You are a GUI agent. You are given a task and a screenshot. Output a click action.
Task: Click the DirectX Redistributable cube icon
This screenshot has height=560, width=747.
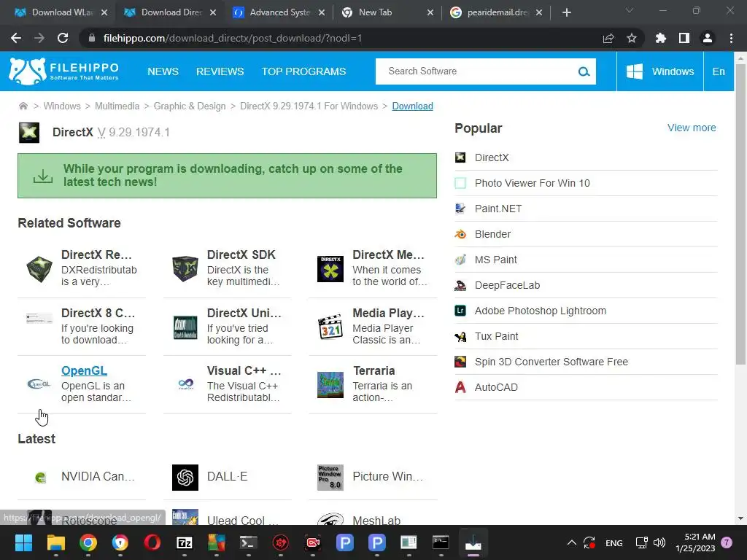(39, 268)
